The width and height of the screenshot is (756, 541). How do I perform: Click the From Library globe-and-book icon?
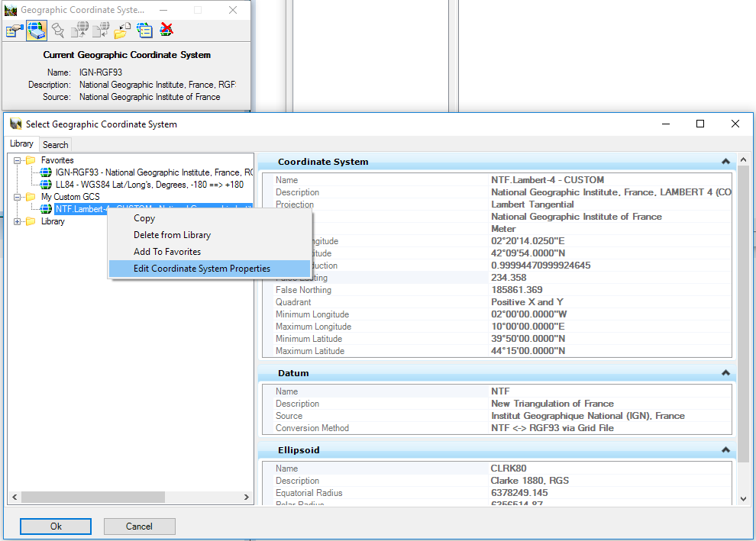37,31
